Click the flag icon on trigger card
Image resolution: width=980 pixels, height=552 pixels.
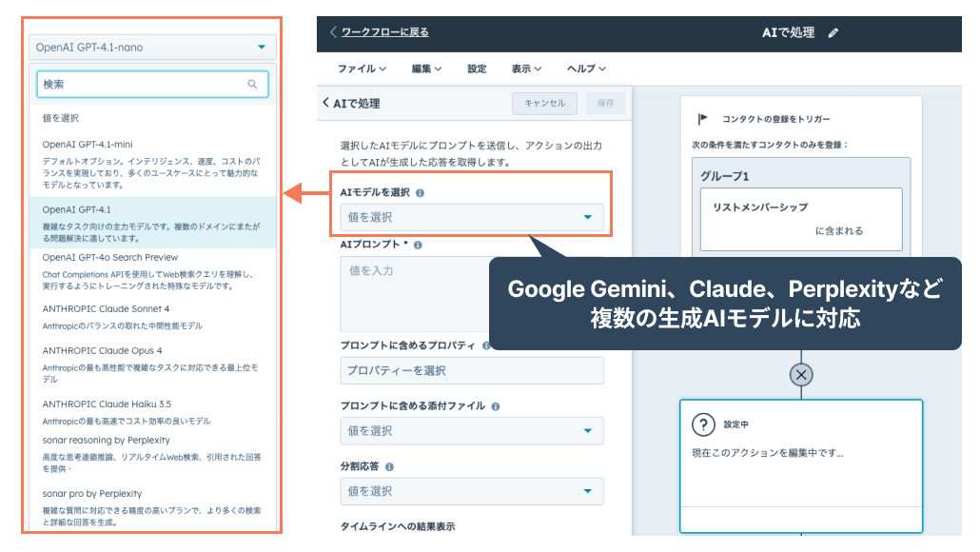pyautogui.click(x=703, y=119)
